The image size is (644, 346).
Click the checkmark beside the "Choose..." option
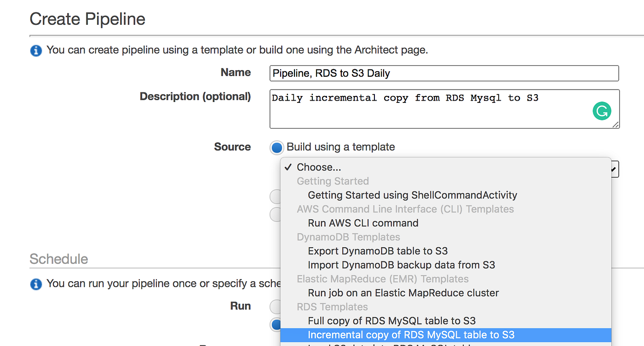pyautogui.click(x=288, y=167)
